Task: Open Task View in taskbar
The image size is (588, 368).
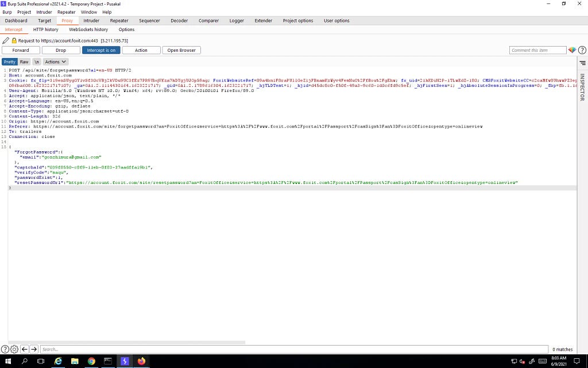Action: pyautogui.click(x=41, y=361)
